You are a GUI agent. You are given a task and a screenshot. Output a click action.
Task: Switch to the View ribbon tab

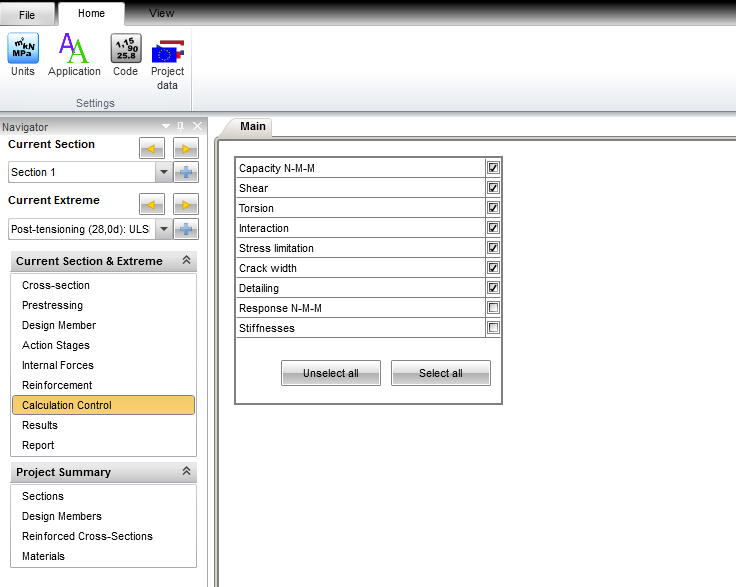pos(161,14)
